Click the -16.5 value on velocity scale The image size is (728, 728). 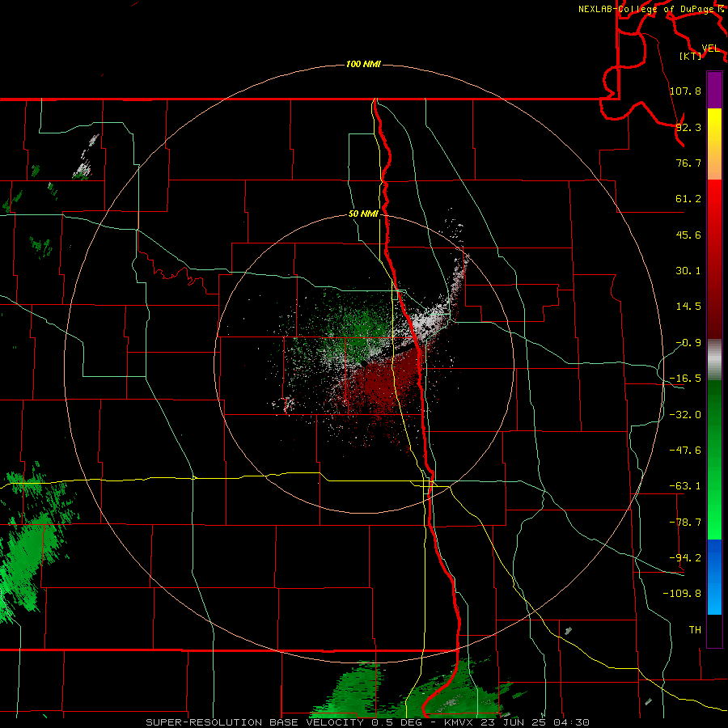tap(685, 379)
